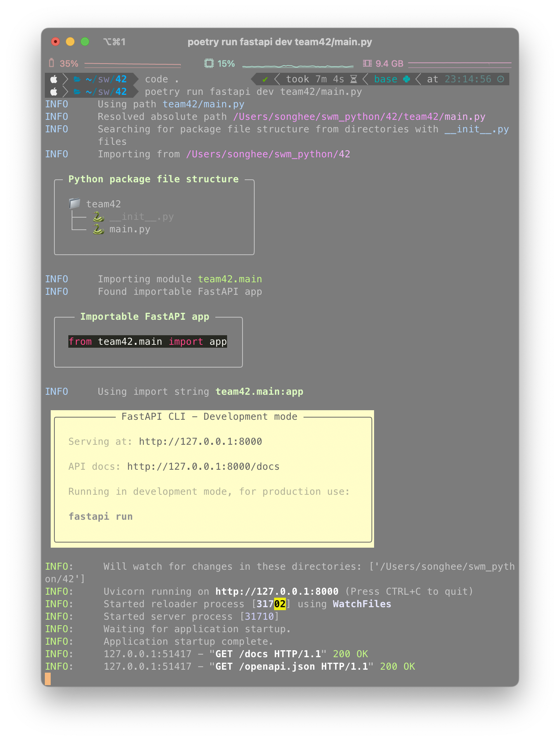Viewport: 560px width, 741px height.
Task: Click the 'GET /docs HTTP/1.1' request text
Action: click(268, 654)
